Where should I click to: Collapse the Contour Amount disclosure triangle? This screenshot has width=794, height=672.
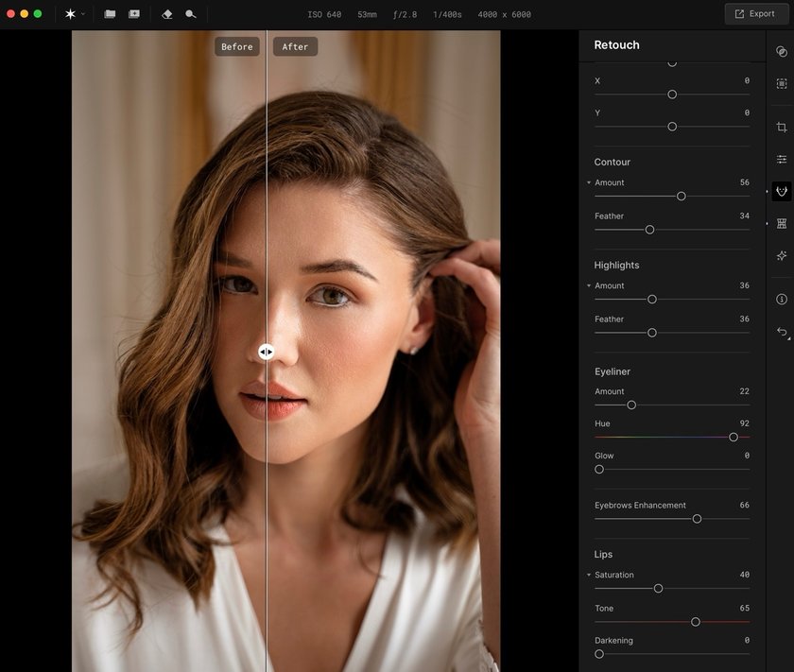pyautogui.click(x=588, y=182)
